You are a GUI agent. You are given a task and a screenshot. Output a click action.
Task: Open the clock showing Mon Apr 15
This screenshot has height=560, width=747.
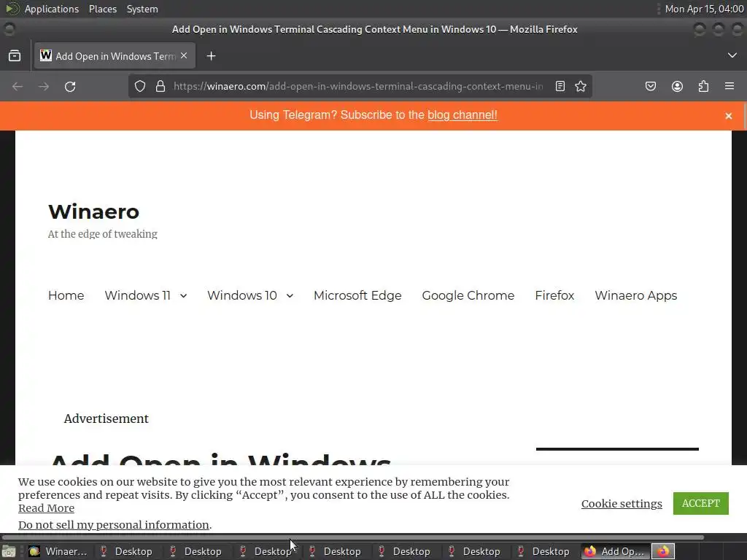click(704, 9)
